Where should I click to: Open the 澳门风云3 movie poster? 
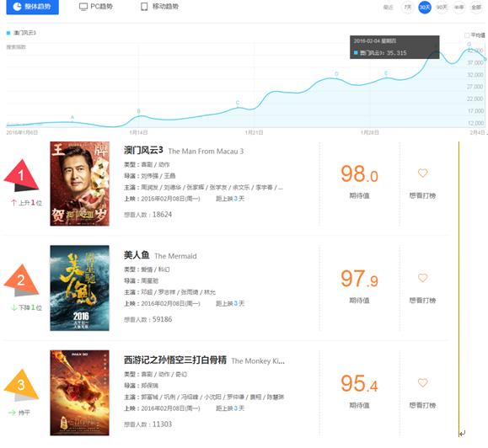click(x=80, y=184)
